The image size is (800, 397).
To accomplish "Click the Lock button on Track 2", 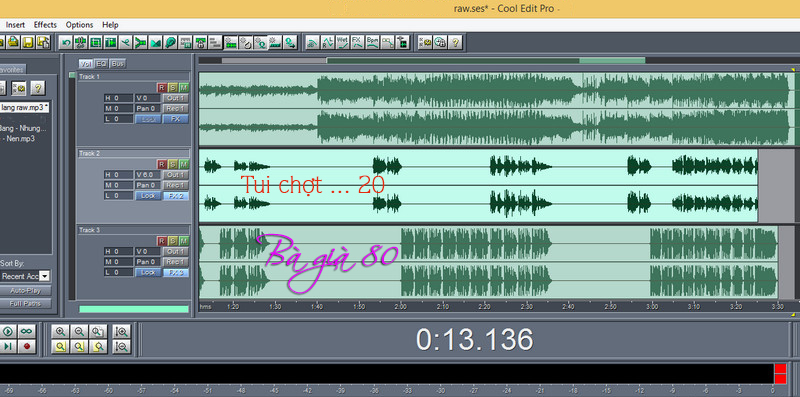I will [x=148, y=196].
